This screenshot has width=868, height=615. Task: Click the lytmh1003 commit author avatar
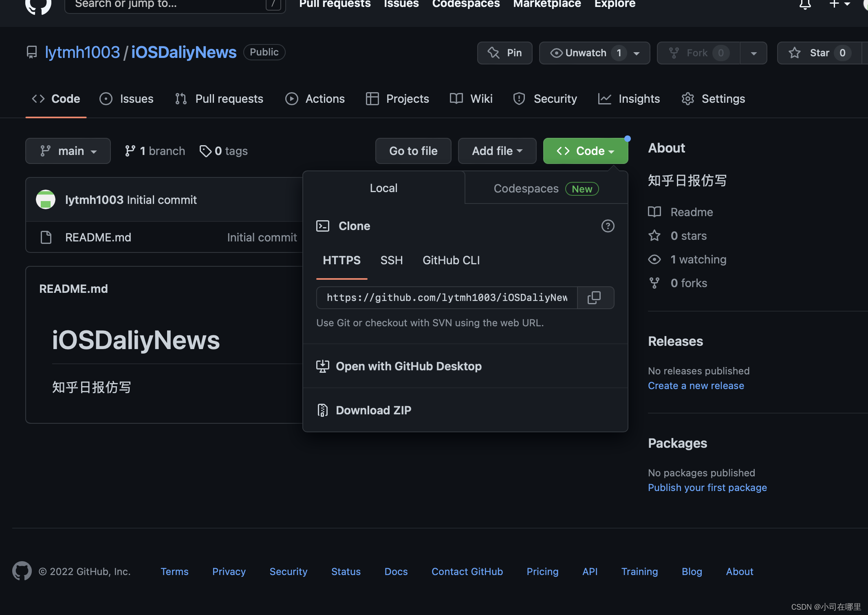pyautogui.click(x=46, y=199)
